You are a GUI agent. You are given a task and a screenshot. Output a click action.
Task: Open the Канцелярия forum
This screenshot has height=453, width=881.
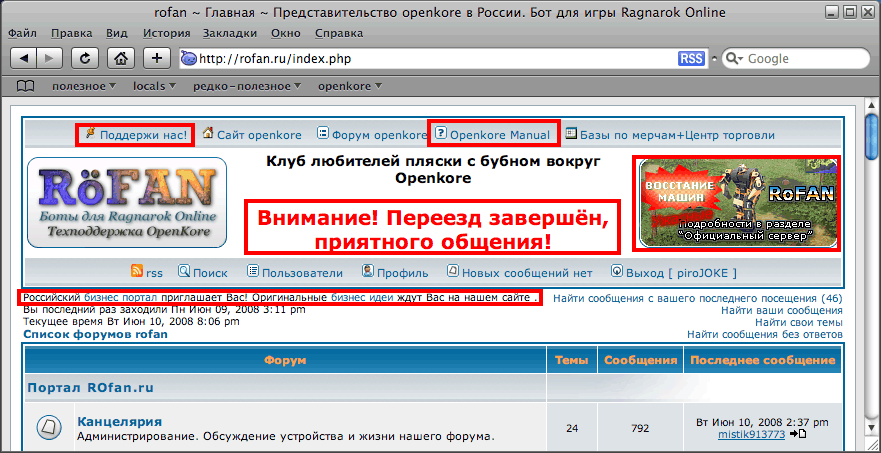tap(120, 422)
